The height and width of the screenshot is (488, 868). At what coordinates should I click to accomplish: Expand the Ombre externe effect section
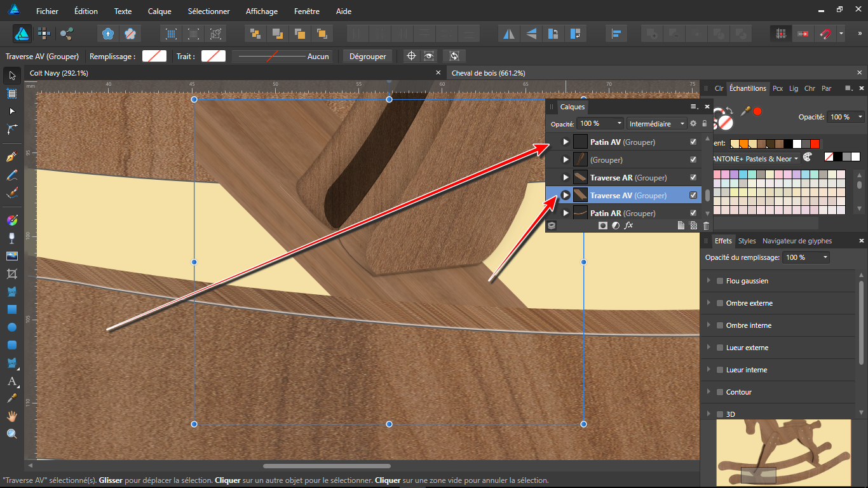coord(709,303)
